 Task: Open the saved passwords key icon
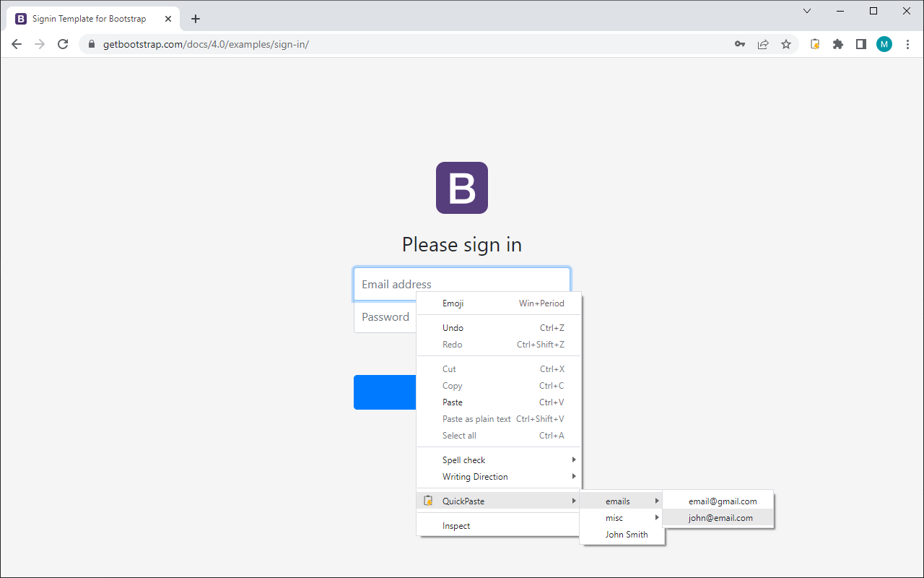pyautogui.click(x=740, y=44)
